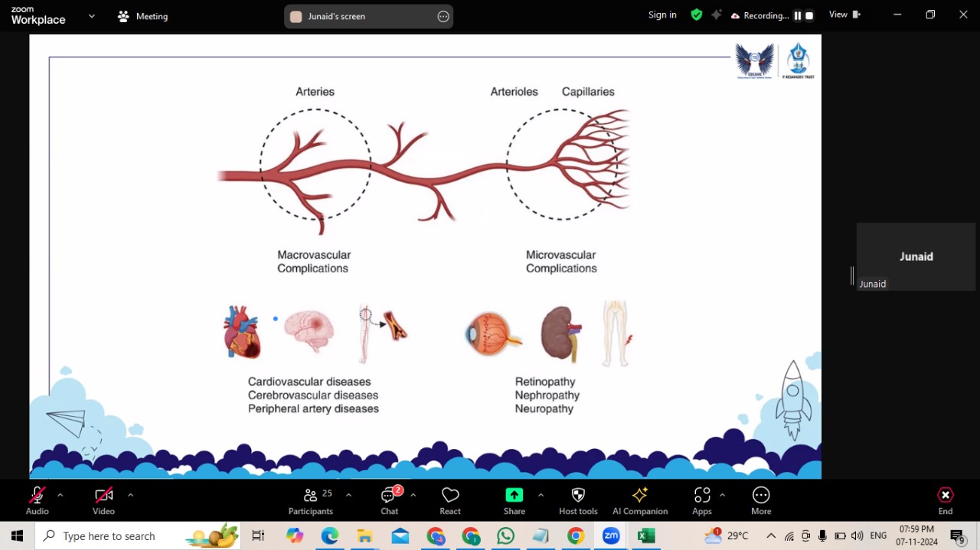Click Sign in at the top

(x=662, y=15)
